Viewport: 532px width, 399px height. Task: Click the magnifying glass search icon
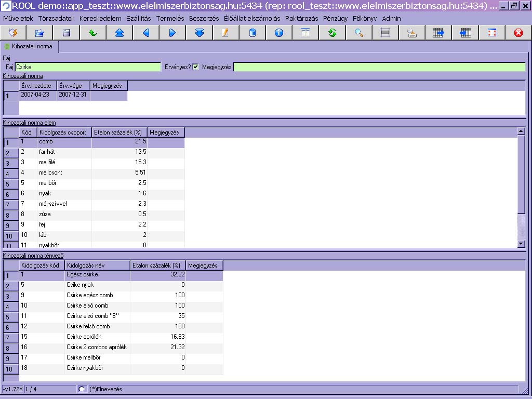359,33
